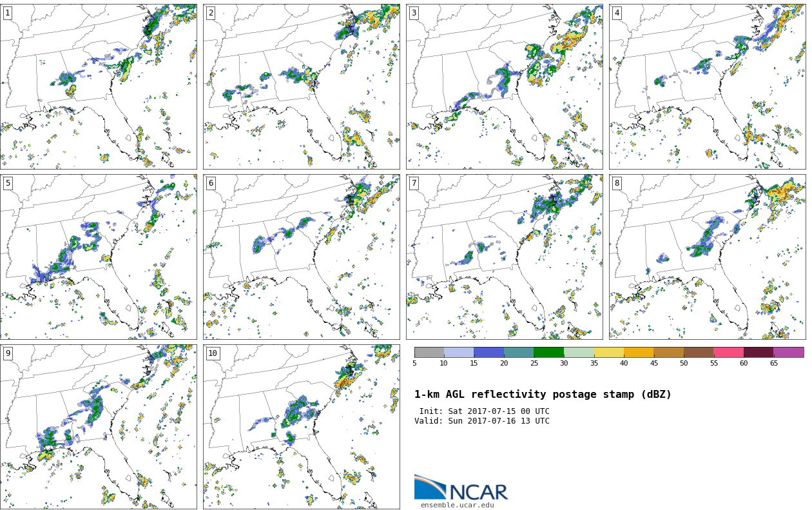This screenshot has width=812, height=510.
Task: Click the maroon 60-65 dBZ swatch
Action: coord(759,352)
